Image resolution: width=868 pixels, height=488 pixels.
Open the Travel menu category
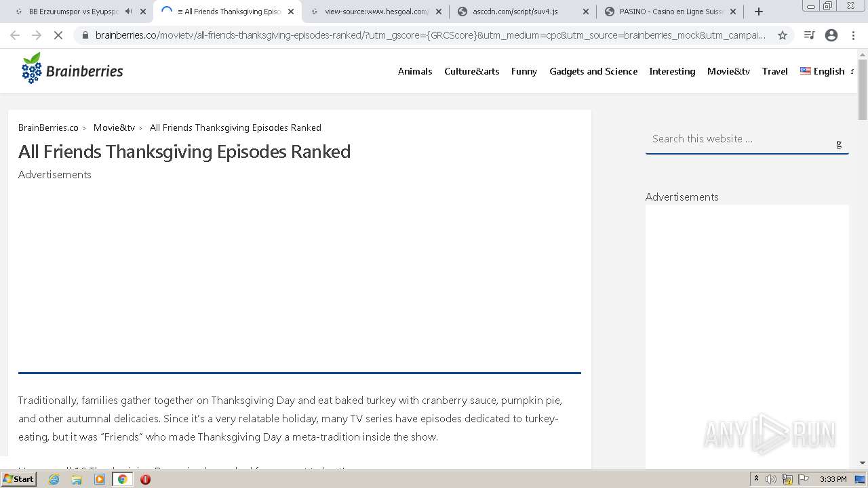click(775, 71)
